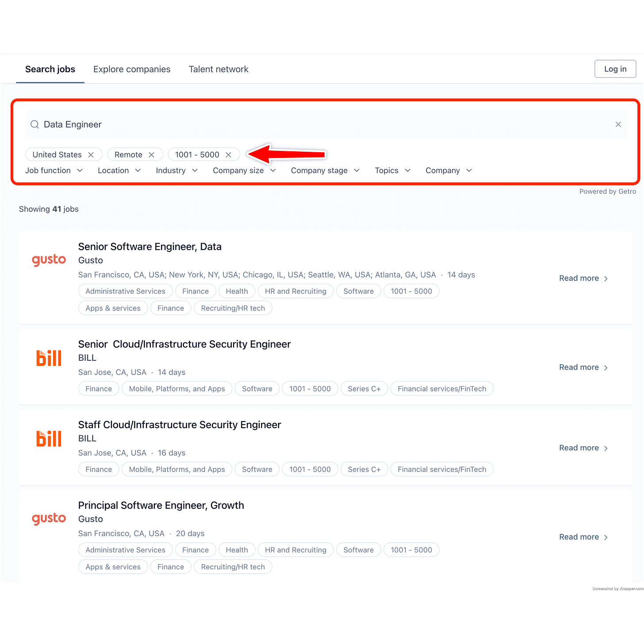Click Series C+ tag on Senior Cloud/Infrastructure Security Engineer
Image resolution: width=644 pixels, height=644 pixels.
tap(364, 389)
